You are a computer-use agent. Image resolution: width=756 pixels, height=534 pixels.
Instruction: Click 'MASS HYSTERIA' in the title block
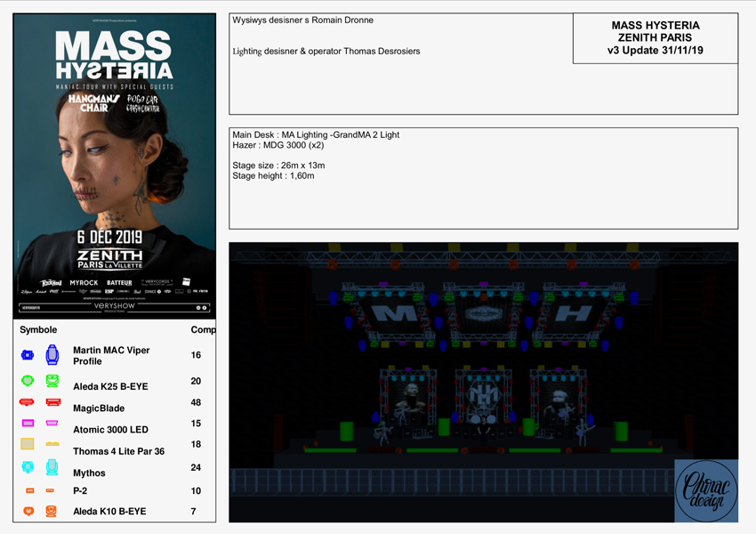(x=655, y=25)
